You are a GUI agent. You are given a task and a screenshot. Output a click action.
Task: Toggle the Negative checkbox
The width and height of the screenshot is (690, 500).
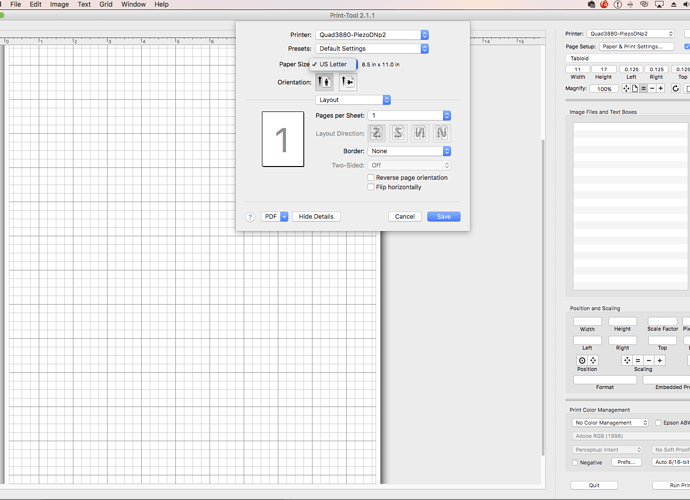[575, 463]
